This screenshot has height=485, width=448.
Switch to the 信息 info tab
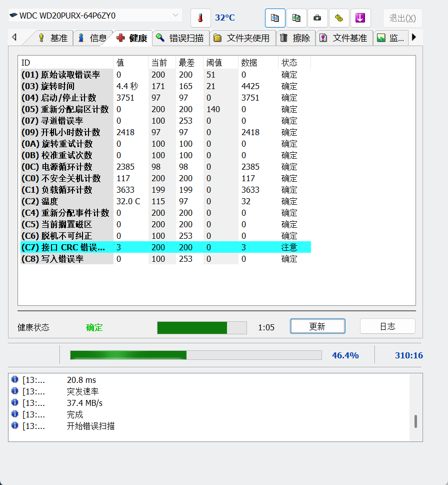click(92, 38)
